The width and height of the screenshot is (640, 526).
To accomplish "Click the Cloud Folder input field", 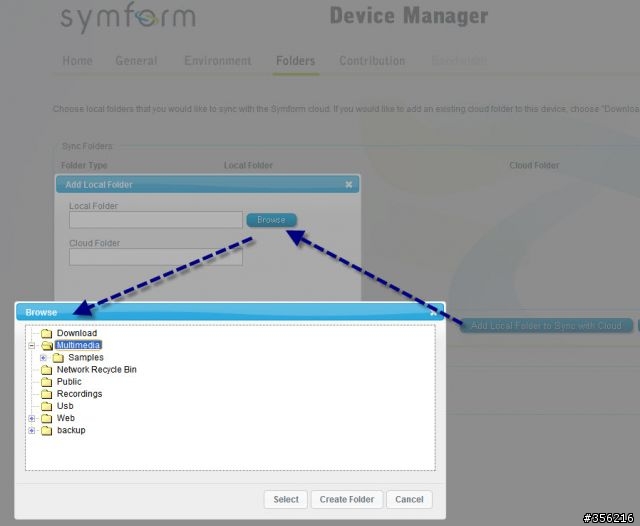I will 156,257.
